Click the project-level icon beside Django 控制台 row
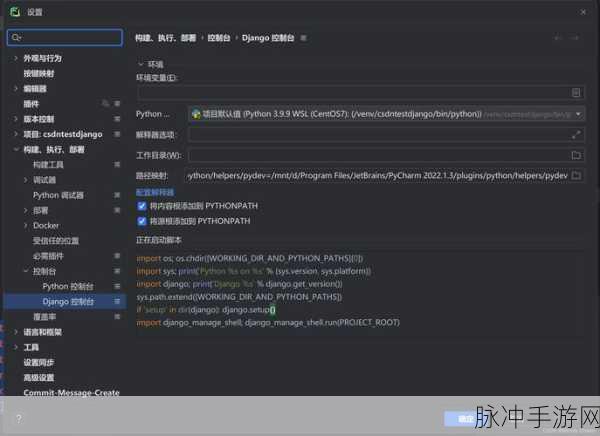Viewport: 600px width, 436px height. (x=117, y=302)
